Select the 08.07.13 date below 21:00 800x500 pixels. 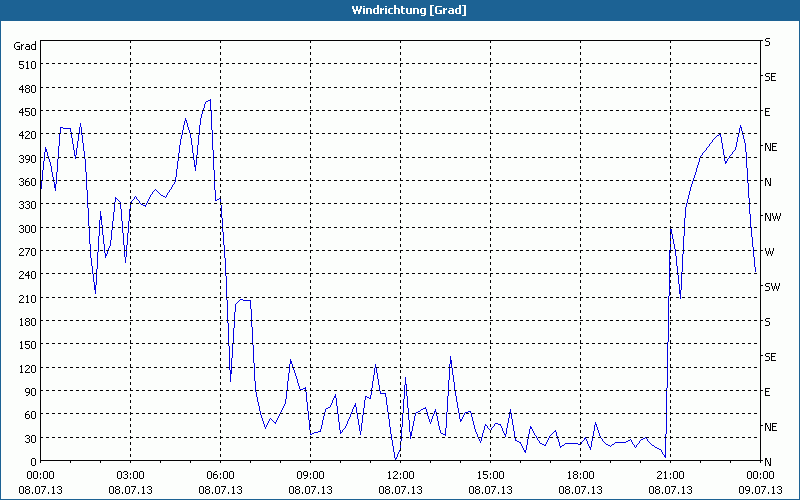(670, 490)
